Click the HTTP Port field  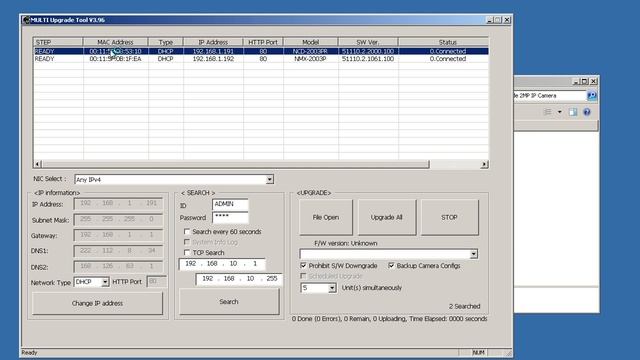pyautogui.click(x=157, y=282)
